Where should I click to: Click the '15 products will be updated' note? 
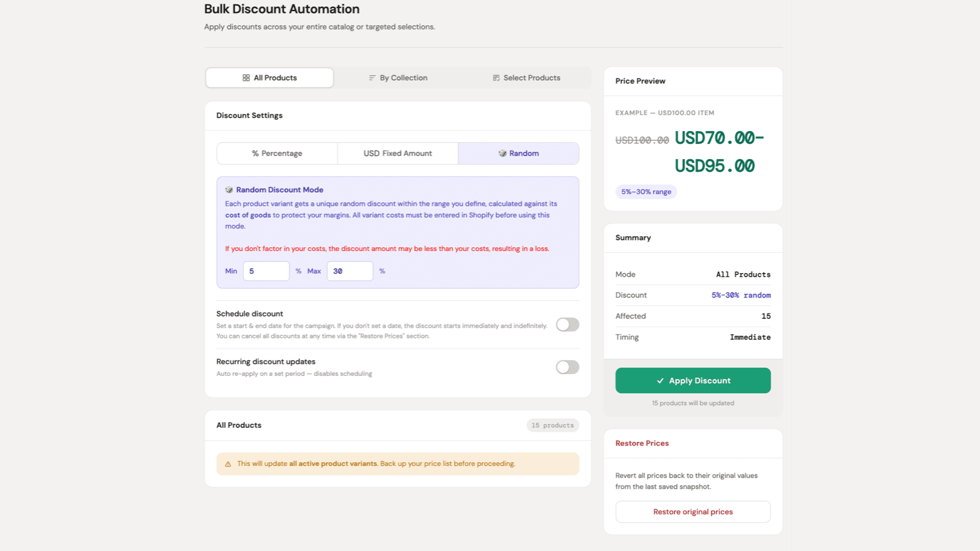693,403
